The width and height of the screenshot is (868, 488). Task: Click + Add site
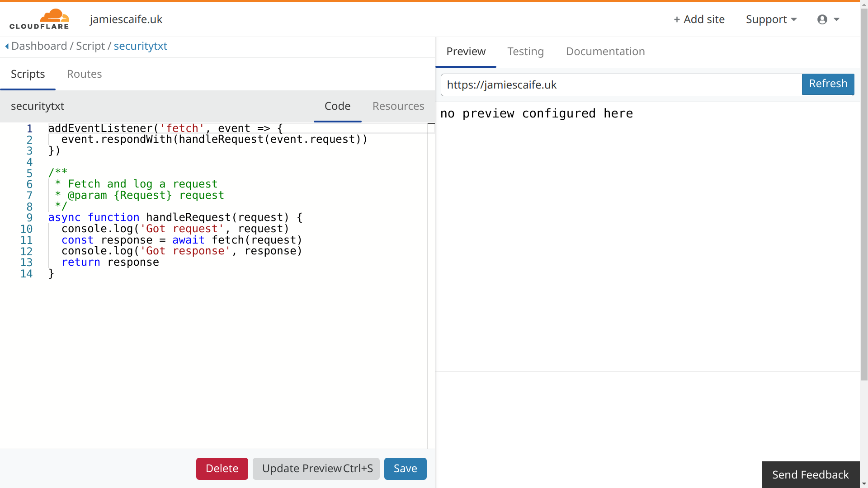coord(699,19)
